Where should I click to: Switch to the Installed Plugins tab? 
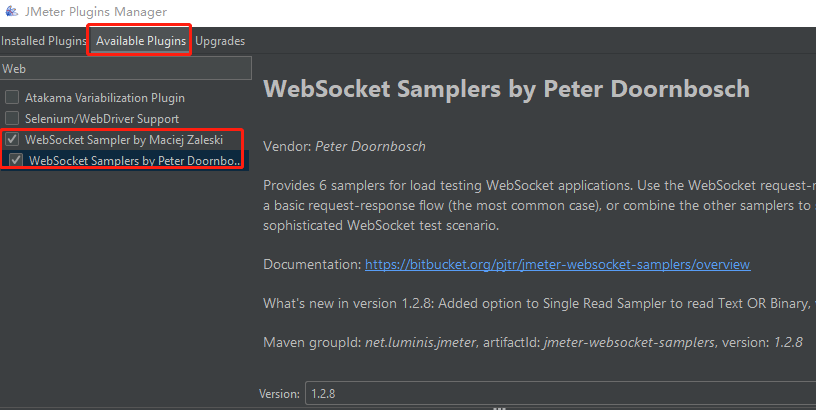click(x=43, y=41)
